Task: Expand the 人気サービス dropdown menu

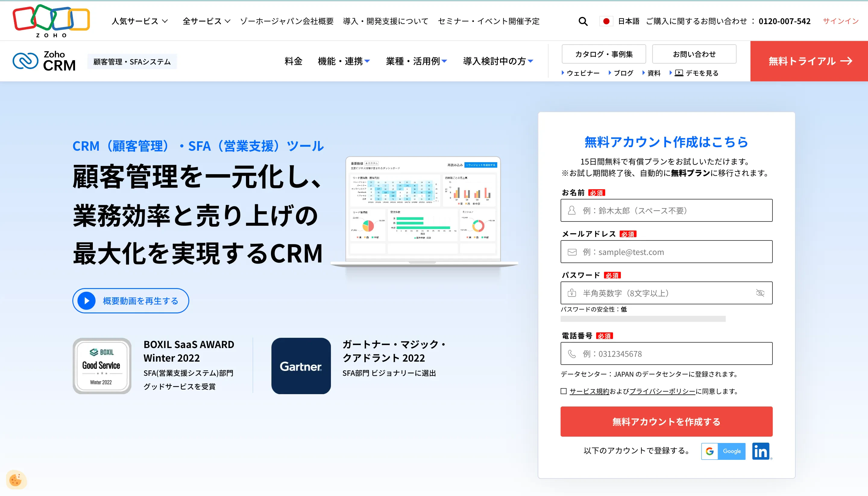Action: tap(138, 21)
